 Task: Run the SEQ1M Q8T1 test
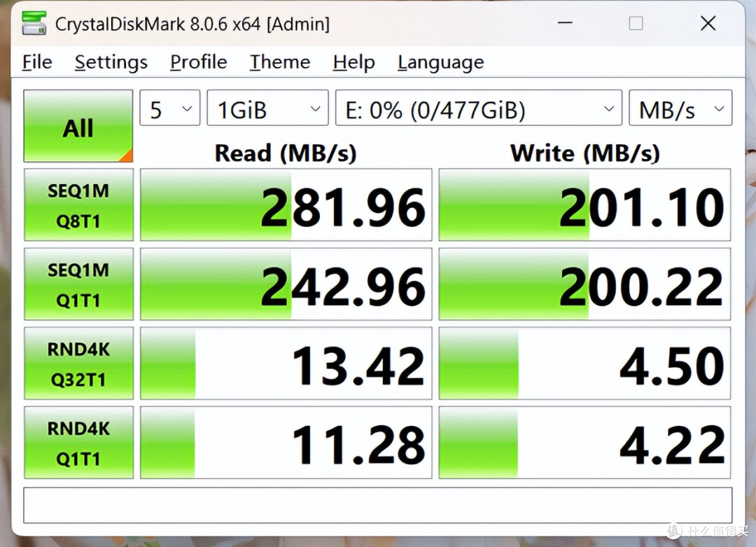pyautogui.click(x=78, y=205)
